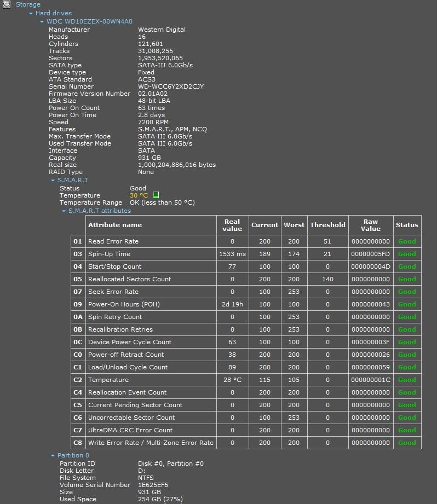The height and width of the screenshot is (504, 437).
Task: Click the Disk #0, Partition #0 value
Action: [171, 464]
